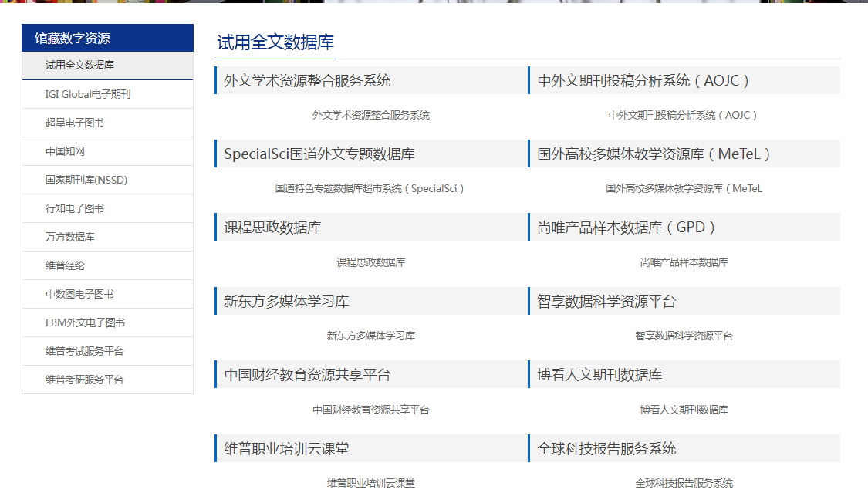Click the large 国外高校多媒体教学资源库（MeTeL） heading
This screenshot has height=503, width=868.
coord(654,154)
